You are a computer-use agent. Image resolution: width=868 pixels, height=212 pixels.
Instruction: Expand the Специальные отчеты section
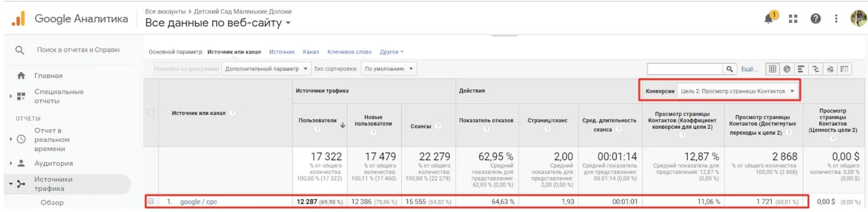click(x=11, y=96)
